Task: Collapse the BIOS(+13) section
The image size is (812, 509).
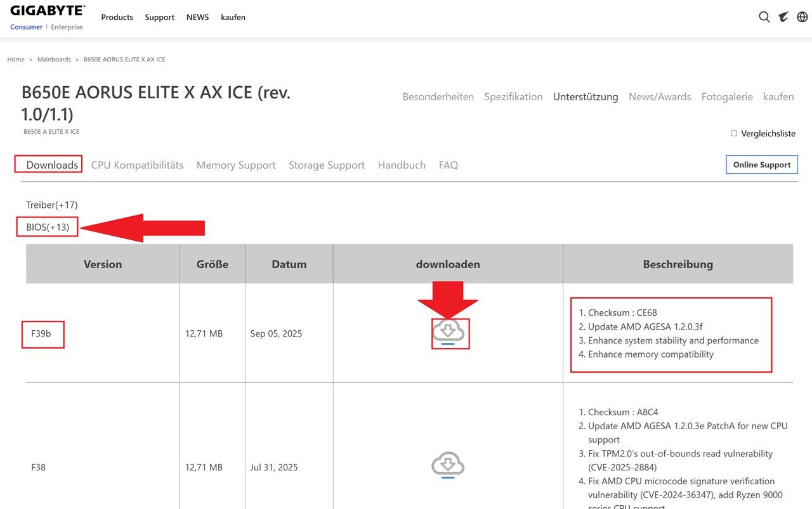Action: coord(48,227)
